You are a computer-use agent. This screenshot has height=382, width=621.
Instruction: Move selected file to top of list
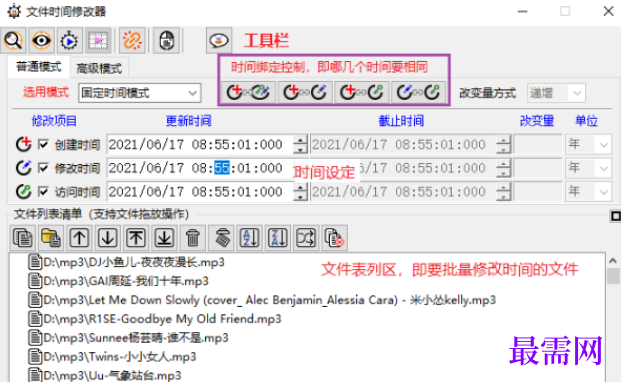point(136,238)
